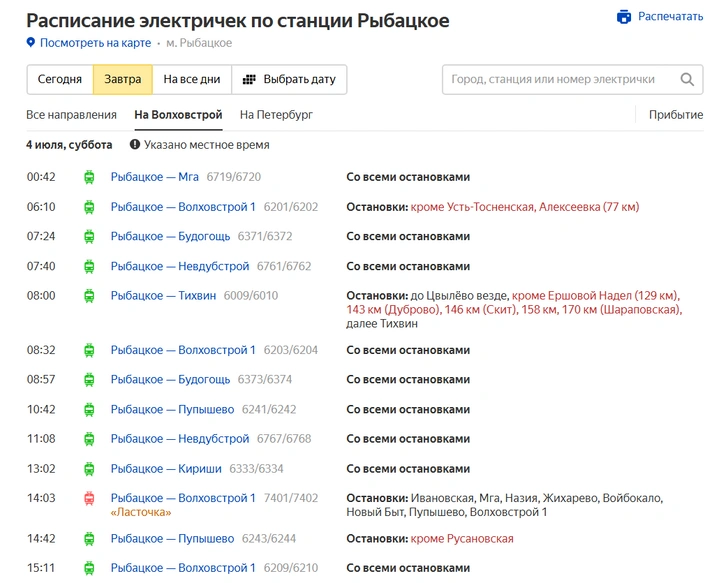This screenshot has height=583, width=728.
Task: Click the printer icon next to Распечатать
Action: coord(624,17)
